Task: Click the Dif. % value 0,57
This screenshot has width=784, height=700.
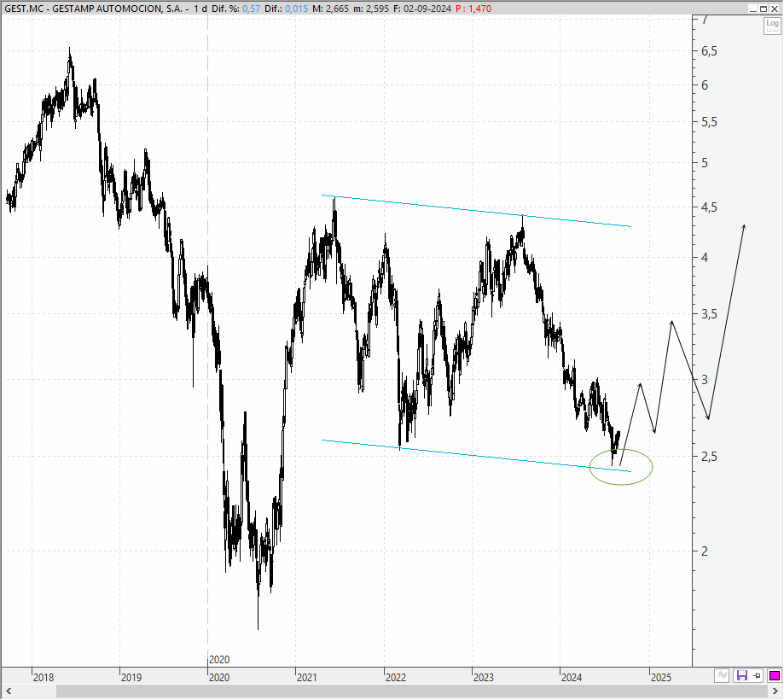Action: tap(251, 9)
